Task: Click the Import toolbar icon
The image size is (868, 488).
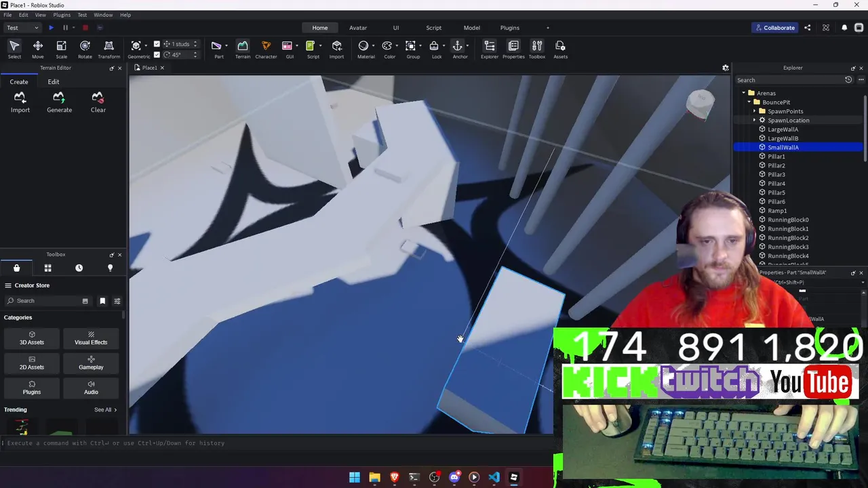Action: 336,49
